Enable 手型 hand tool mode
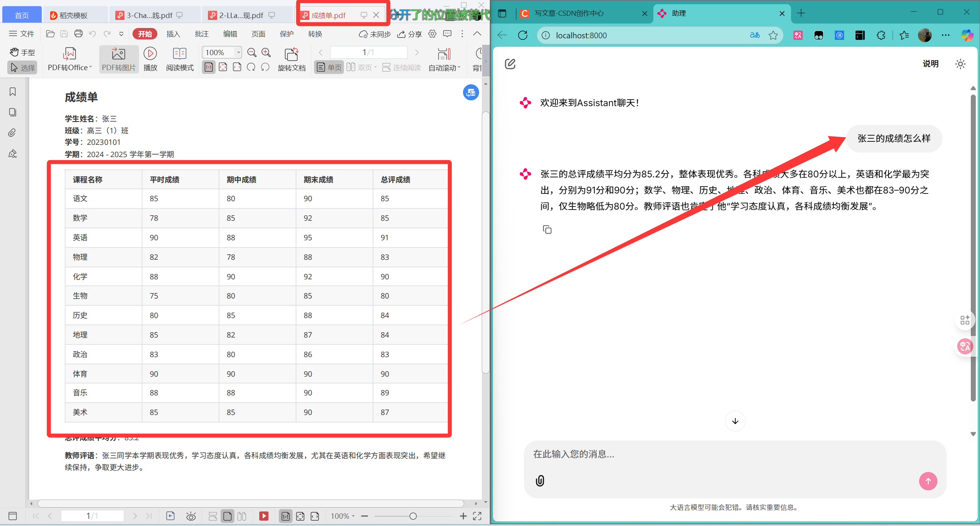980x526 pixels. pos(22,52)
